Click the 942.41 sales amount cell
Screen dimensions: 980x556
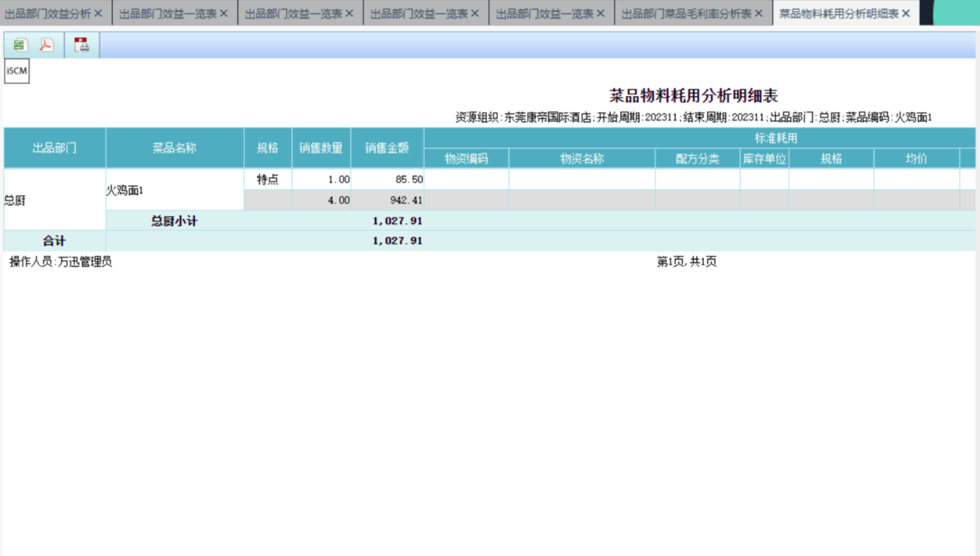coord(387,200)
